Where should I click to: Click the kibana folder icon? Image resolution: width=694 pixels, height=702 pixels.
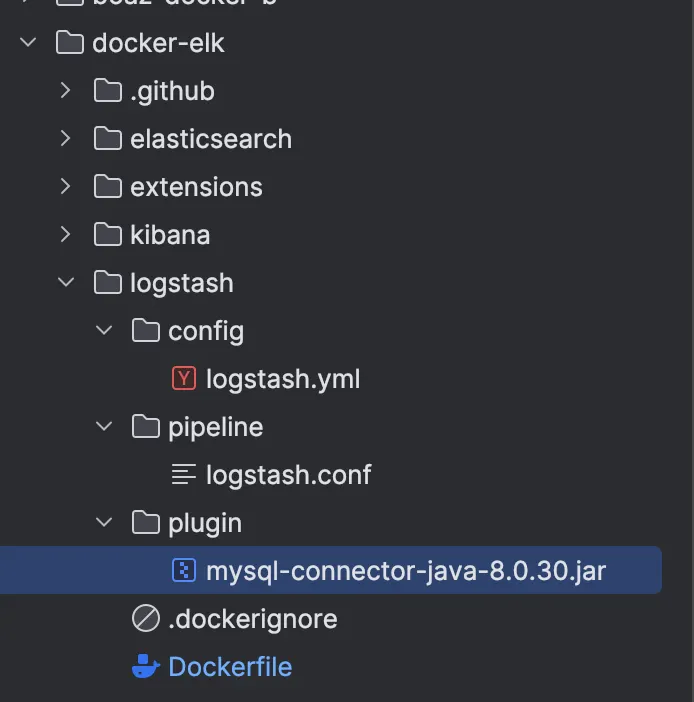[108, 235]
